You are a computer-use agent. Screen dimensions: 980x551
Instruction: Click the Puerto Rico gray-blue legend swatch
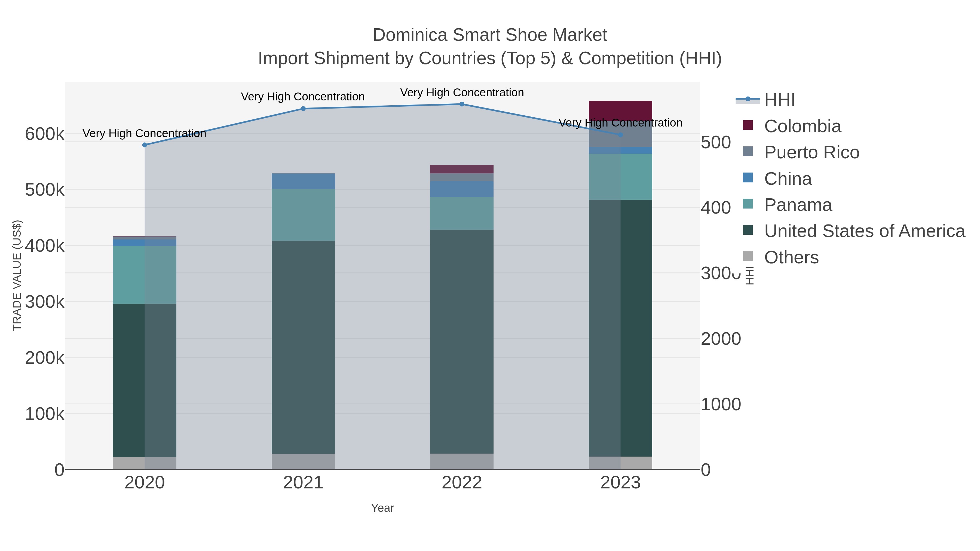tap(748, 151)
